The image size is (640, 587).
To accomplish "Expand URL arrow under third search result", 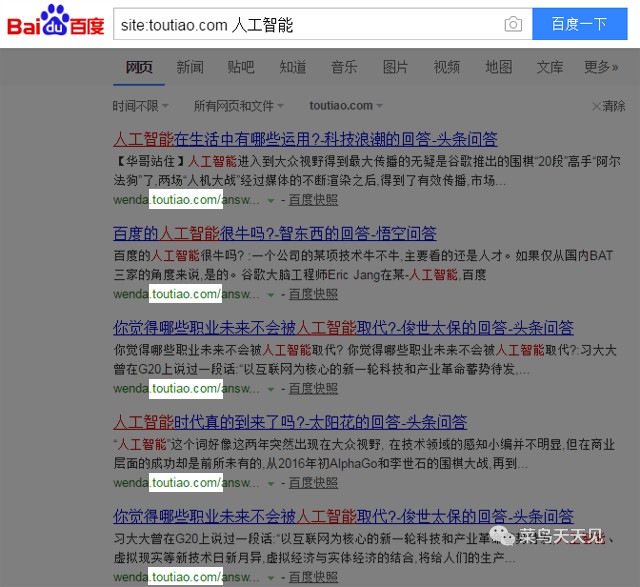I will point(271,389).
